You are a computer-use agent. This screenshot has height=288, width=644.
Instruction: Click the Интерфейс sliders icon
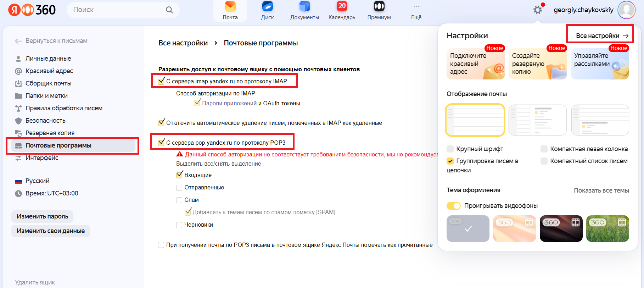point(18,158)
